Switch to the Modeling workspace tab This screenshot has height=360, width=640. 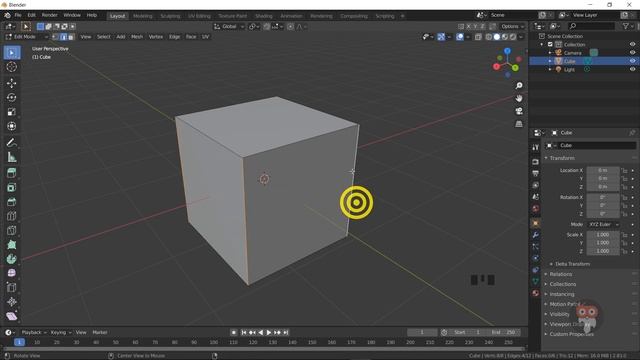coord(142,16)
